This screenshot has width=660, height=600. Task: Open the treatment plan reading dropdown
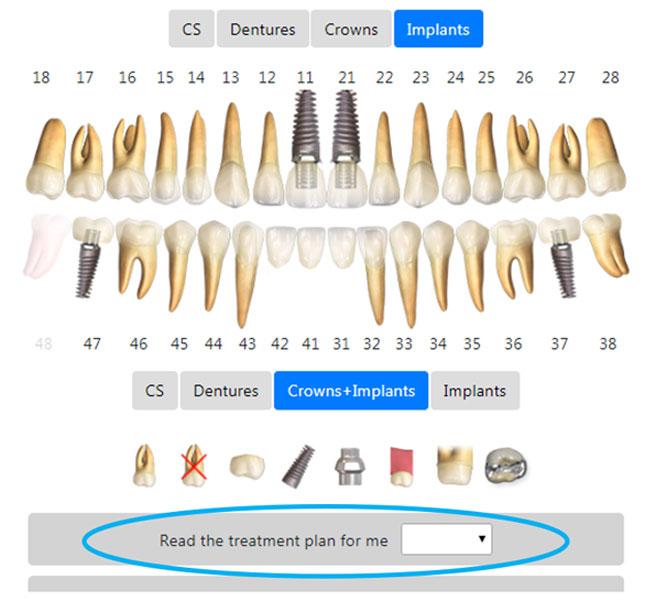point(447,539)
